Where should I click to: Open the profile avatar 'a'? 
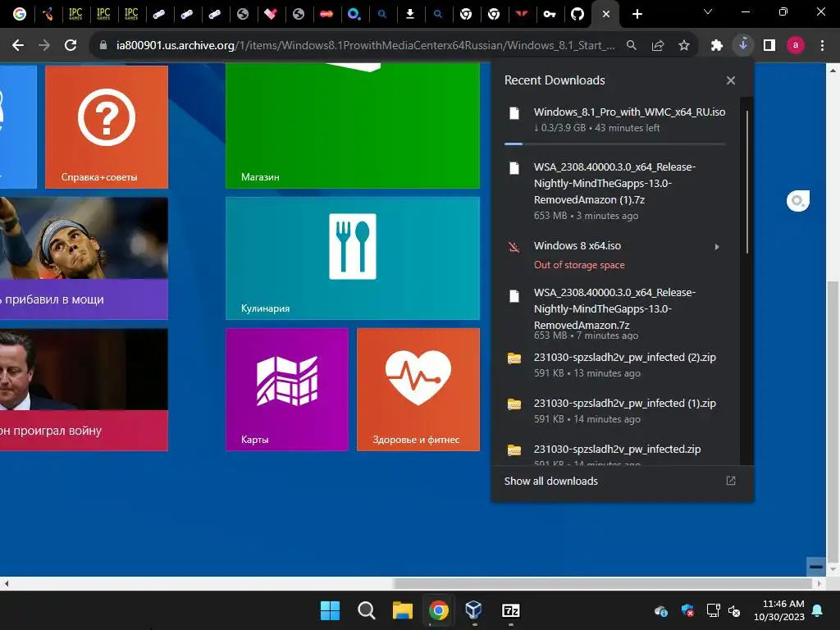point(796,46)
